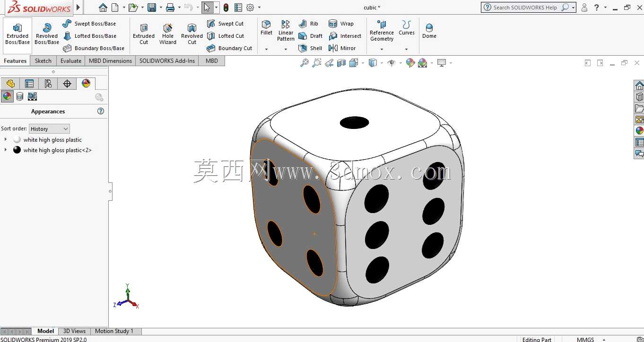This screenshot has height=342, width=644.
Task: Click the black appearance sphere swatch
Action: [17, 150]
